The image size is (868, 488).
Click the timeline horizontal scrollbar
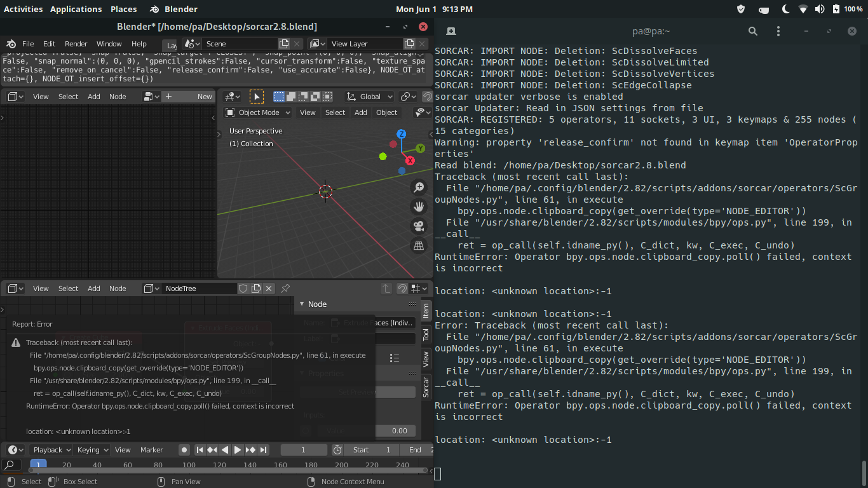click(x=229, y=471)
